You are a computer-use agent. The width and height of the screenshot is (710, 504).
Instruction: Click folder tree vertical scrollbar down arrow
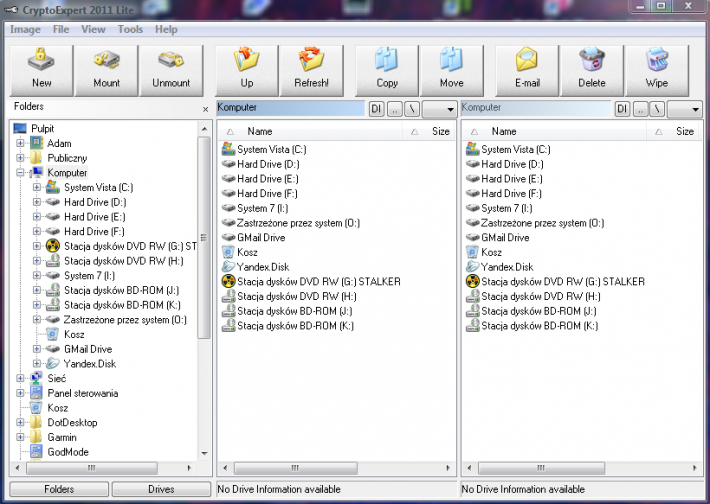204,453
